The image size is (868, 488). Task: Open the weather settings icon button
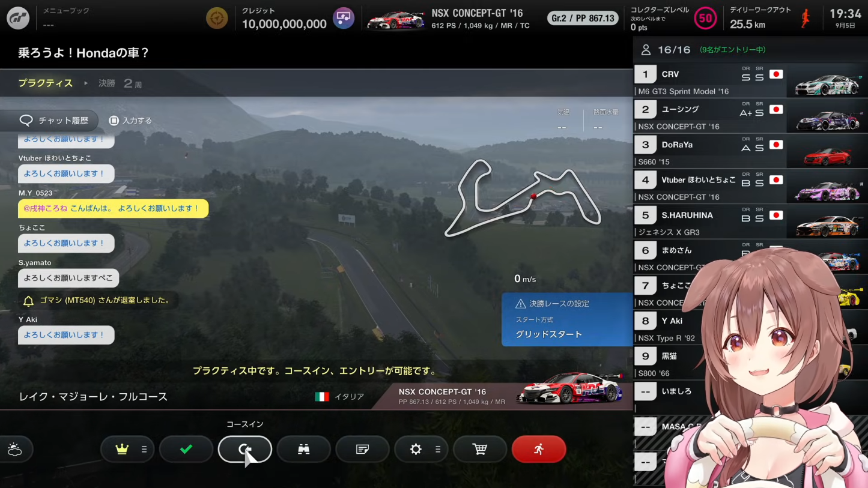coord(15,449)
